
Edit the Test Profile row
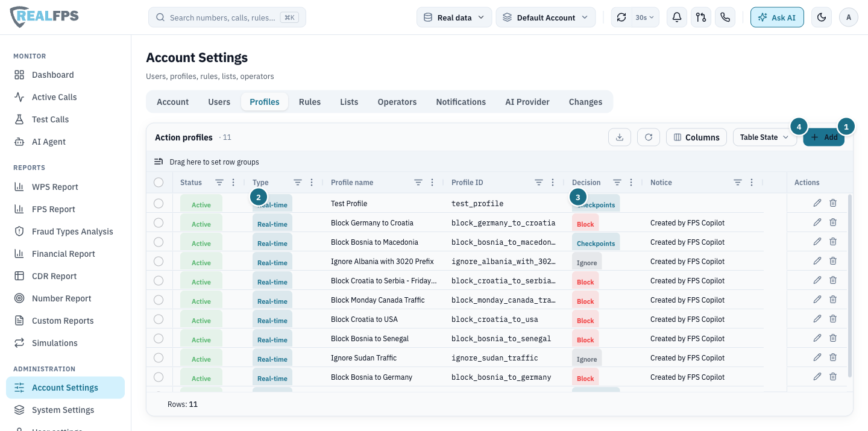point(817,203)
